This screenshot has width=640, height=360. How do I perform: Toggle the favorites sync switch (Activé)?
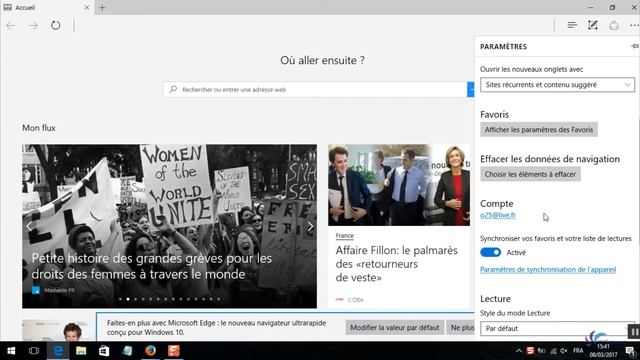(490, 252)
